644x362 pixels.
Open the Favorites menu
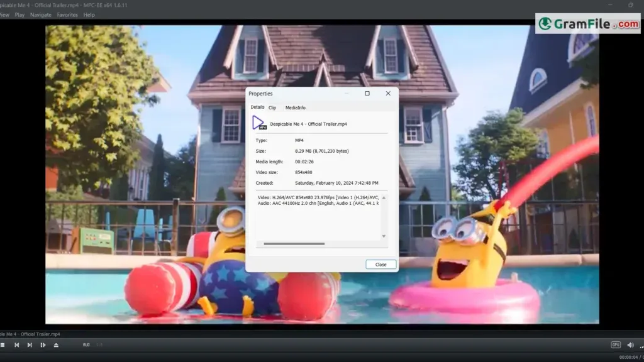point(67,15)
